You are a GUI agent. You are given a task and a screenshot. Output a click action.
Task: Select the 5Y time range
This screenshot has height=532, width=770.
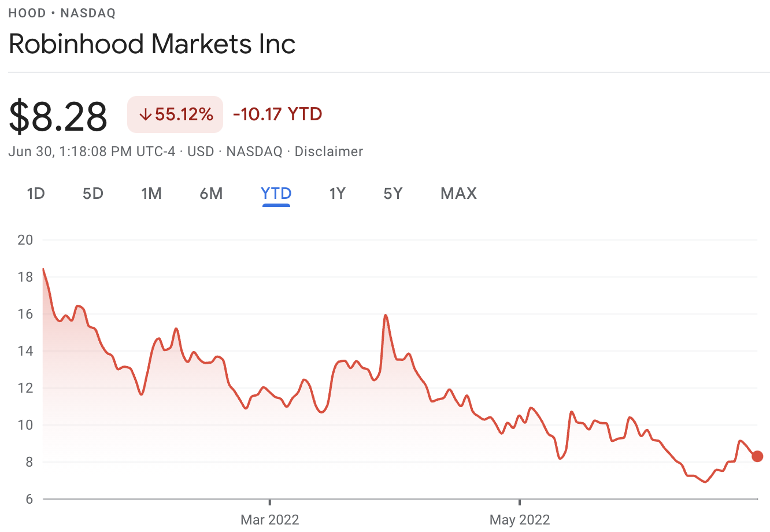point(393,193)
